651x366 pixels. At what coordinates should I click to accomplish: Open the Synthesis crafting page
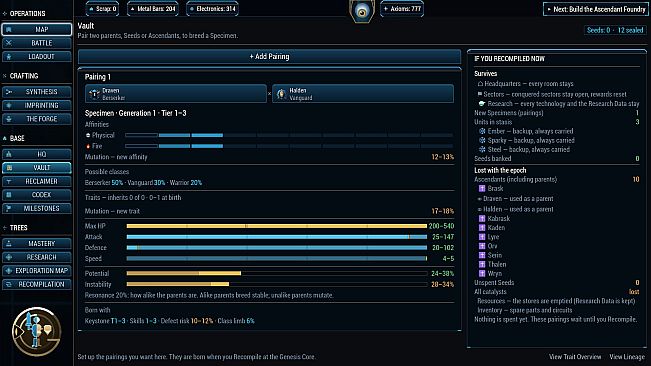click(37, 92)
